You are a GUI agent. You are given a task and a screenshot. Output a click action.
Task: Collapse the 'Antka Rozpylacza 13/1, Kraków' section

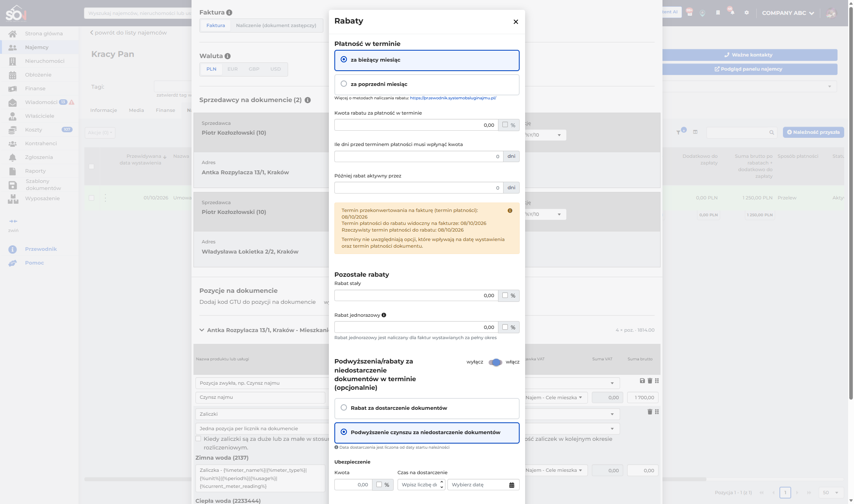202,330
